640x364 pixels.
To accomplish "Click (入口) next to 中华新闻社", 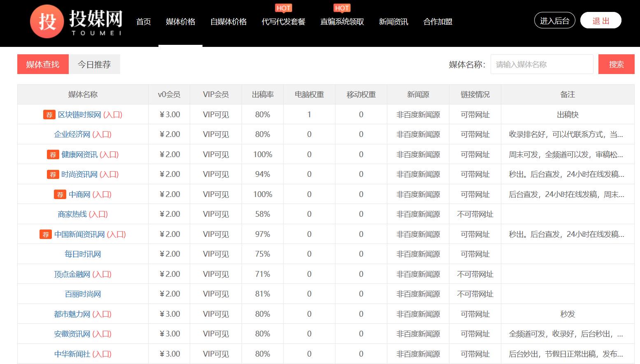I will pos(102,354).
